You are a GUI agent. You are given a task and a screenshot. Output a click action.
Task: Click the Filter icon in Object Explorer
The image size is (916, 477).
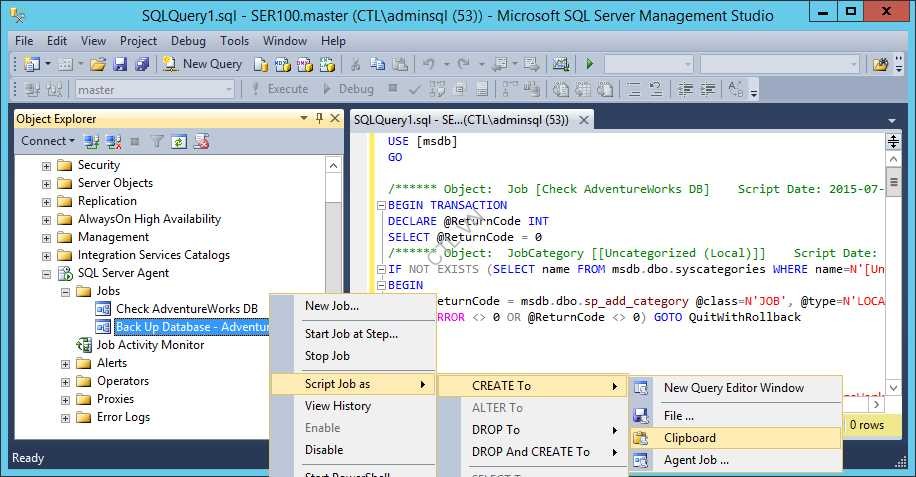(157, 142)
